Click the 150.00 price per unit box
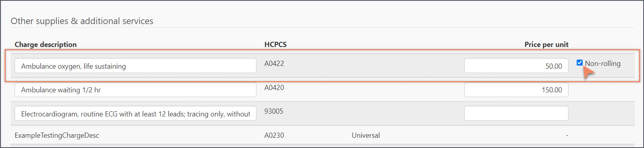The height and width of the screenshot is (148, 644). 516,90
